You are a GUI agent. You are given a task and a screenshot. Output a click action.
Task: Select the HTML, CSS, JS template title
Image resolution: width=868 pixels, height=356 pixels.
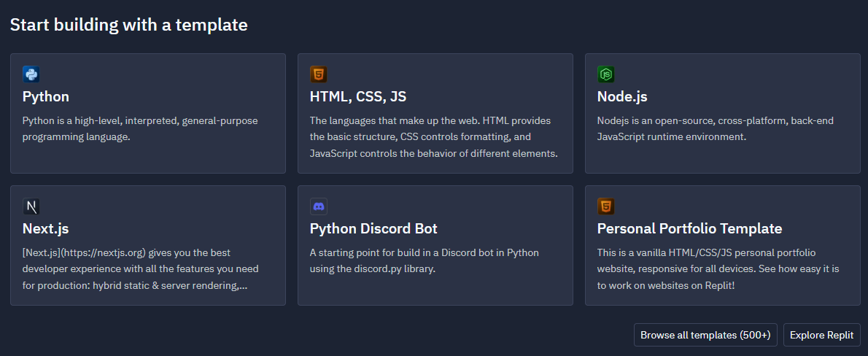(358, 97)
